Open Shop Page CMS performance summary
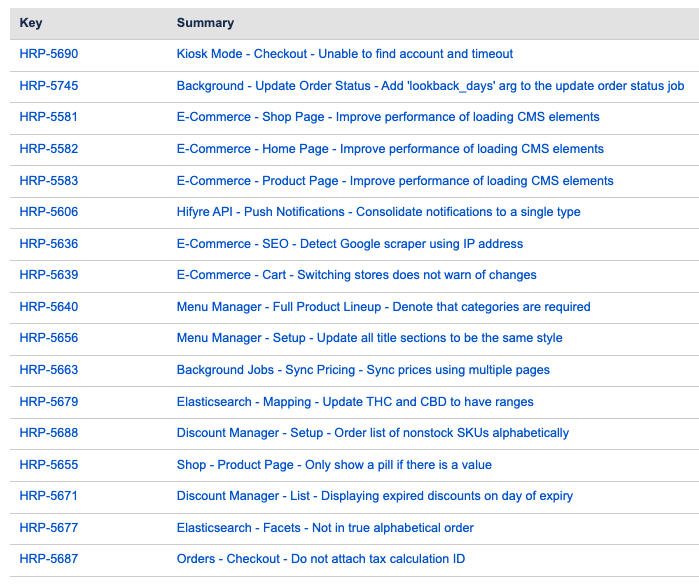 click(x=388, y=117)
